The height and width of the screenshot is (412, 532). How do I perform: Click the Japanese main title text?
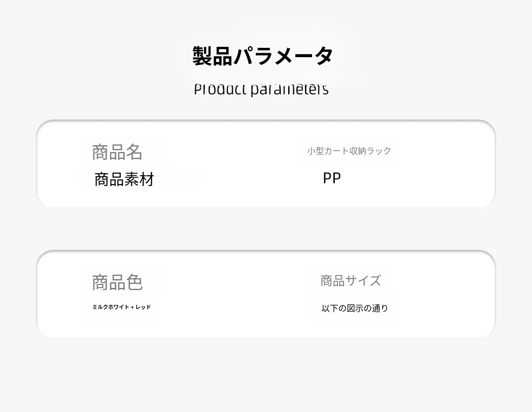(x=262, y=56)
